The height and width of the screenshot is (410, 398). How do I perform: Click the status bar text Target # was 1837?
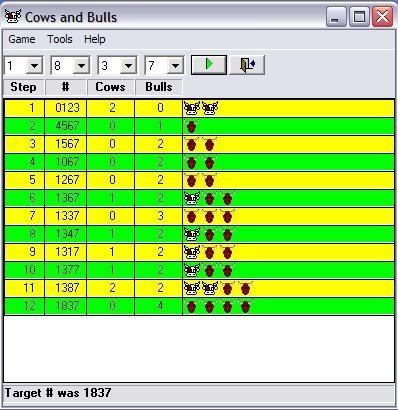pyautogui.click(x=58, y=393)
